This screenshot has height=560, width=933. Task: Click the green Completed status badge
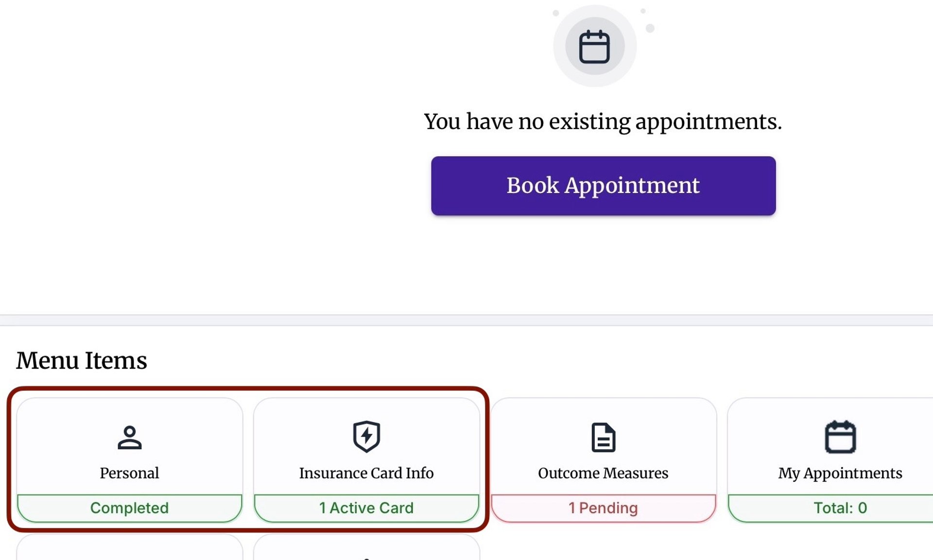click(x=129, y=508)
